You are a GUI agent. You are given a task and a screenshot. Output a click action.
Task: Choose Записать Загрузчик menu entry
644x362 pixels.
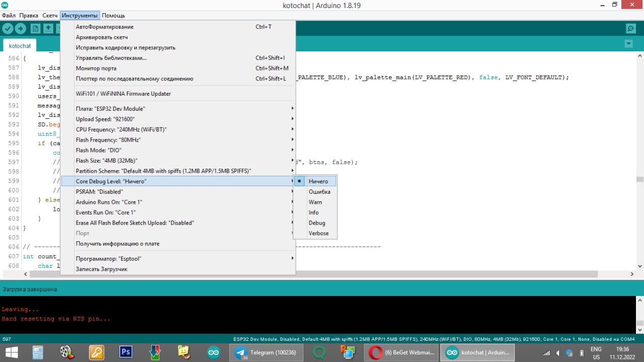coord(178,269)
